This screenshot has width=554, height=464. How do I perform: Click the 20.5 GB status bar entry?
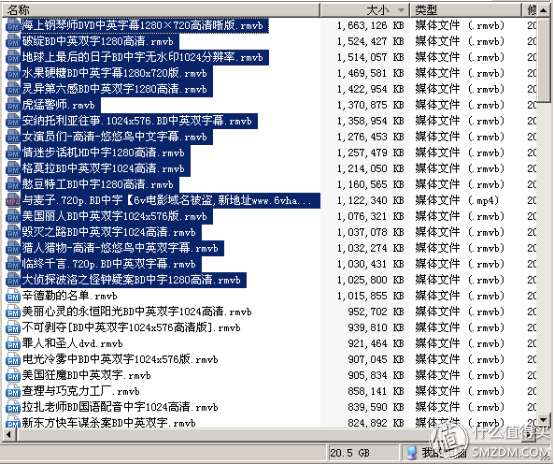pos(350,453)
